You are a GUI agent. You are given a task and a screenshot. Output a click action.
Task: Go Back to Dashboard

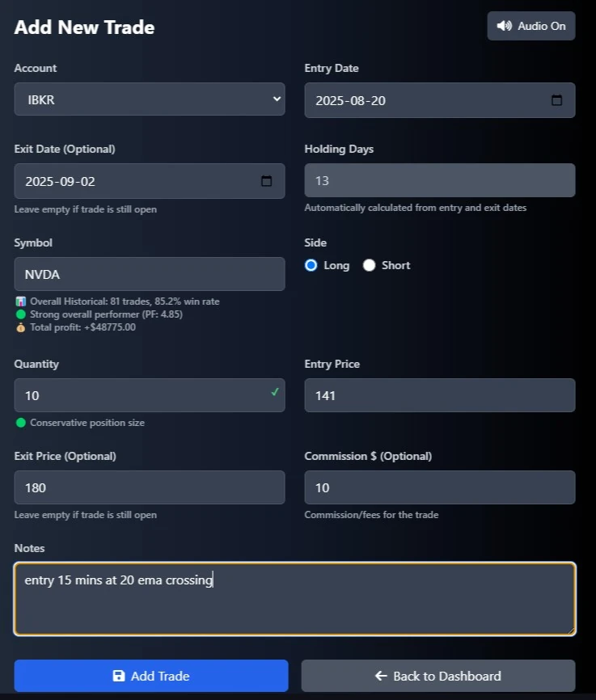[x=438, y=676]
